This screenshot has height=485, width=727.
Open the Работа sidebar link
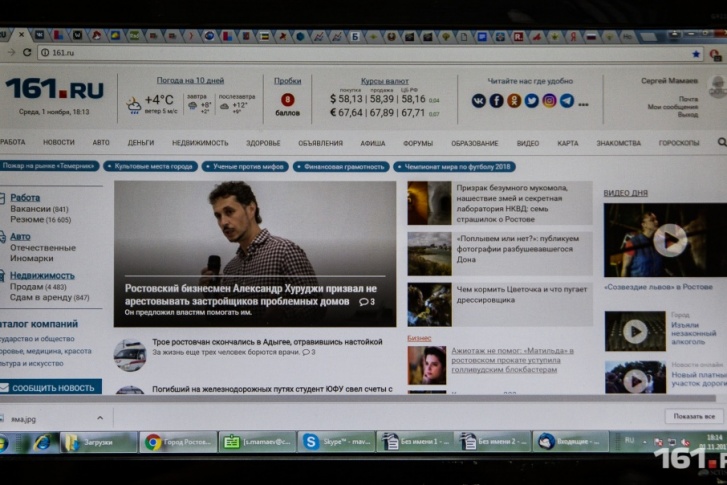tap(25, 198)
